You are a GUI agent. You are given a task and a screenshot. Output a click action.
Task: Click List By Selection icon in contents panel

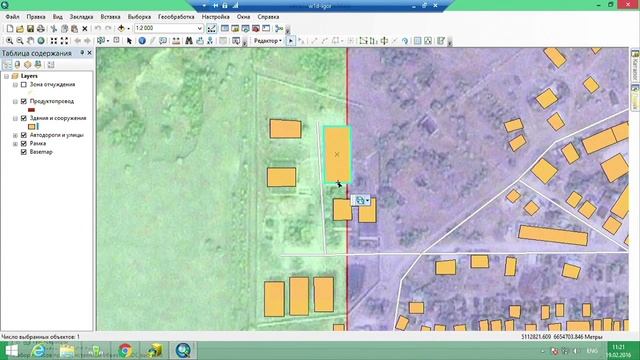tap(38, 65)
